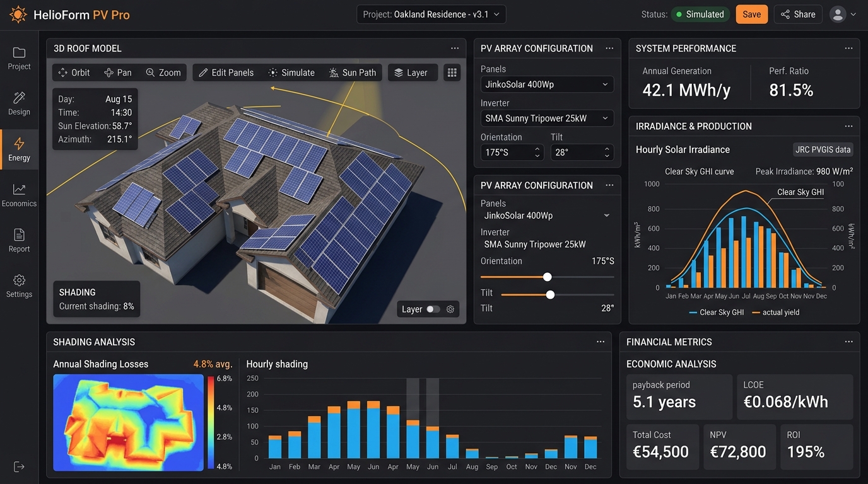868x484 pixels.
Task: Click the Share button
Action: coord(798,14)
